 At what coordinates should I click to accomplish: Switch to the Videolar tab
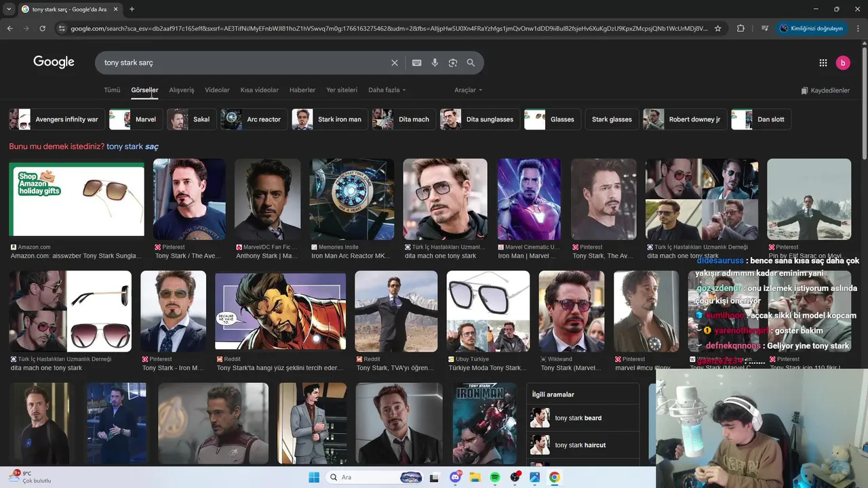click(217, 89)
